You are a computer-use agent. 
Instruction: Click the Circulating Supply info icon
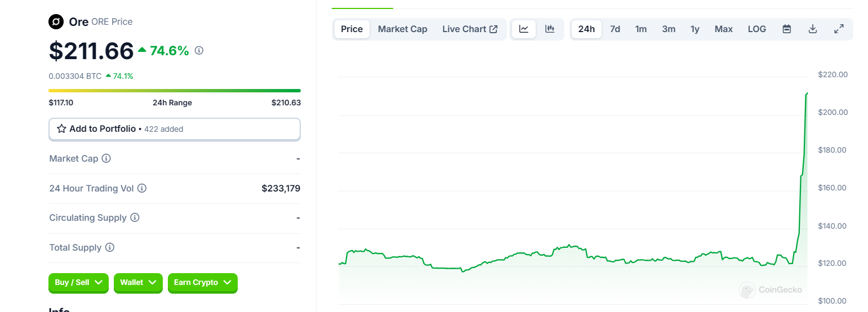click(135, 217)
